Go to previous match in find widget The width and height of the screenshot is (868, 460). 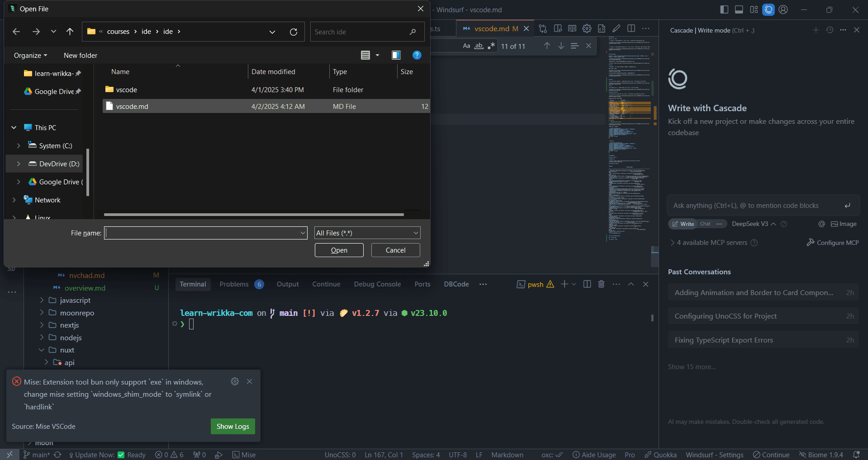(x=547, y=46)
